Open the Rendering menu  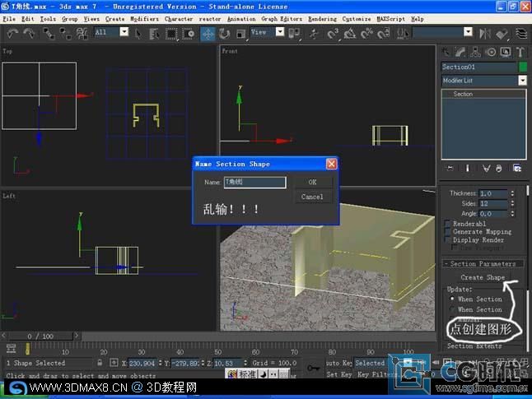pos(322,19)
